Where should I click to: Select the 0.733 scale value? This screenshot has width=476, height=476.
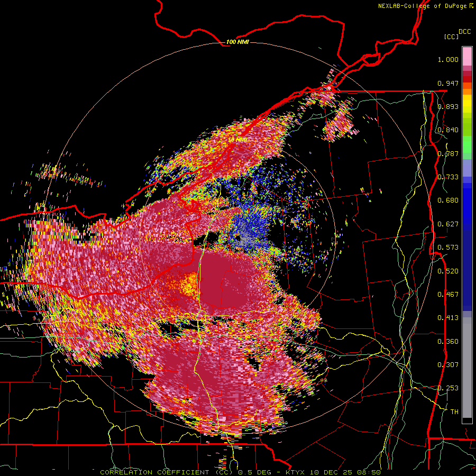tap(448, 177)
